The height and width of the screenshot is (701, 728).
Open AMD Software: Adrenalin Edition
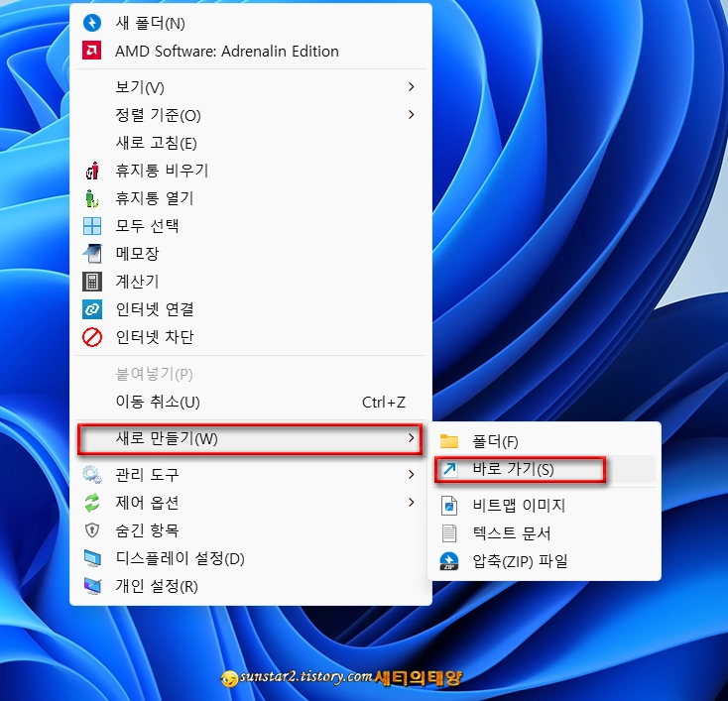click(251, 51)
